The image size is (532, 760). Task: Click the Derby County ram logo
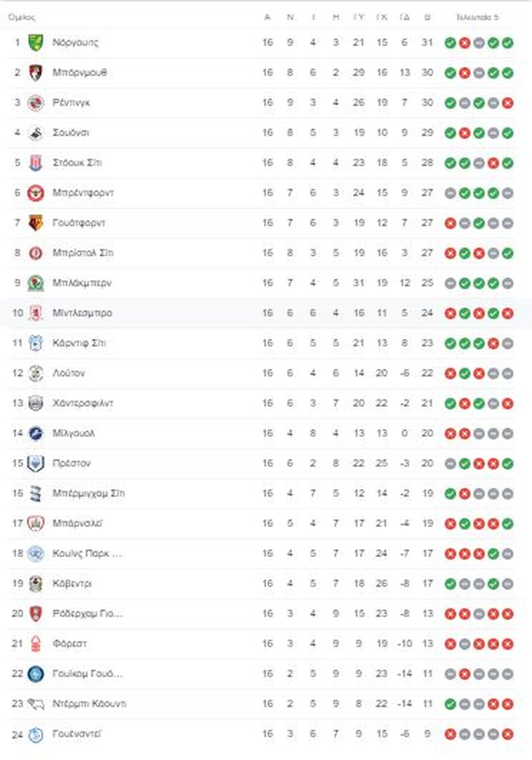[35, 704]
